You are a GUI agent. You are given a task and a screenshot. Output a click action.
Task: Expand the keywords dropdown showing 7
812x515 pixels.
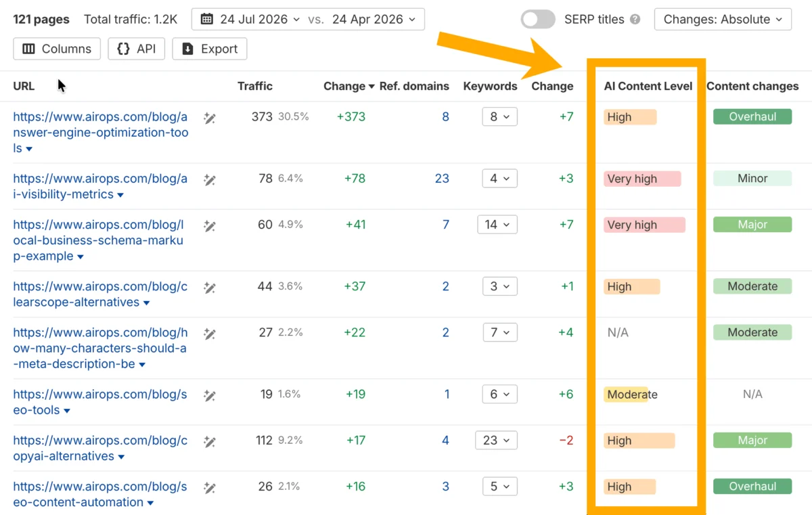[x=500, y=332]
